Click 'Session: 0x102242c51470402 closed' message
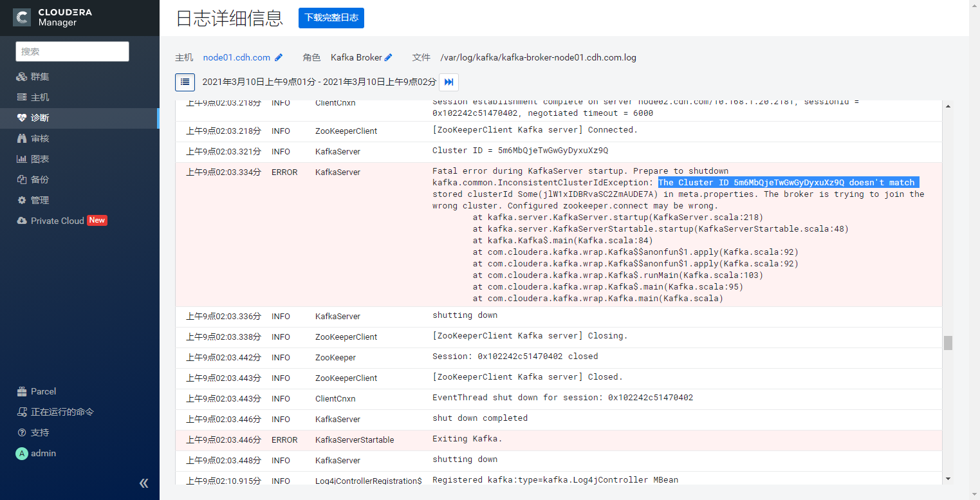The image size is (980, 500). (x=515, y=356)
